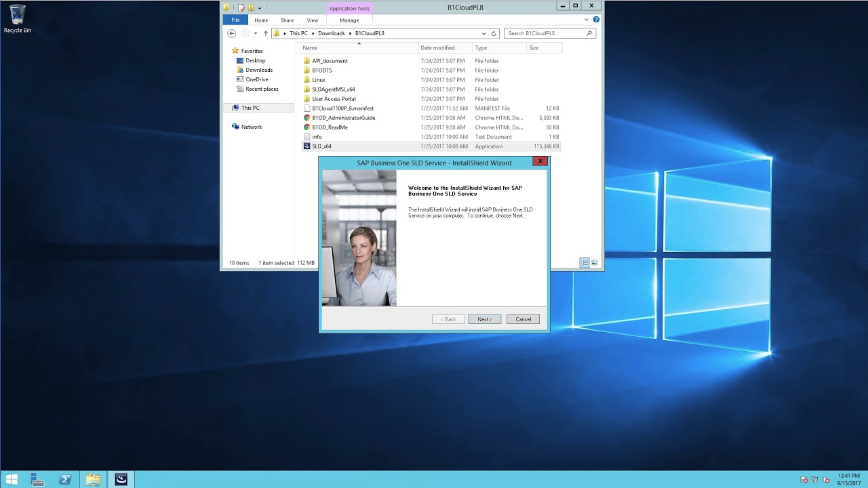Open the Windows Start button
This screenshot has width=868, height=488.
pos(12,480)
